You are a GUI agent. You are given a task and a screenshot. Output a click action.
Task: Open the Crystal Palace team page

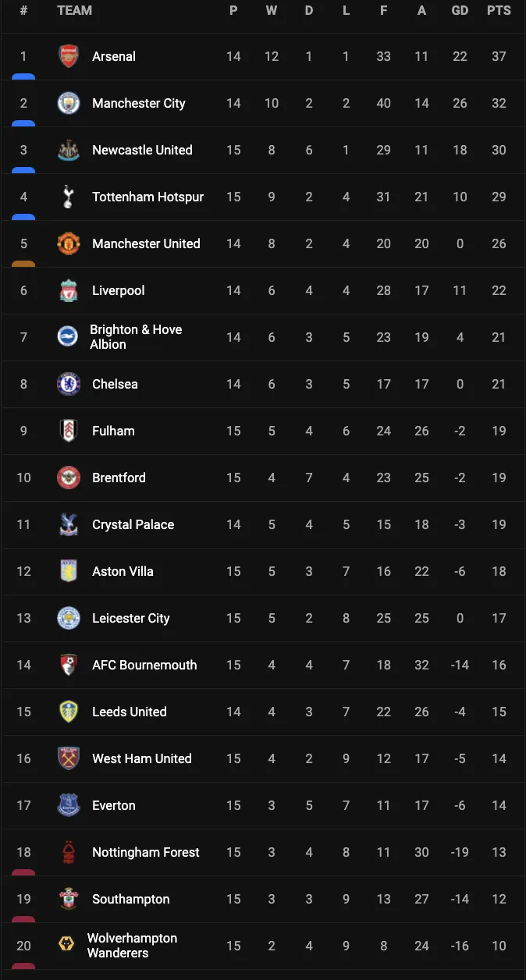[133, 524]
